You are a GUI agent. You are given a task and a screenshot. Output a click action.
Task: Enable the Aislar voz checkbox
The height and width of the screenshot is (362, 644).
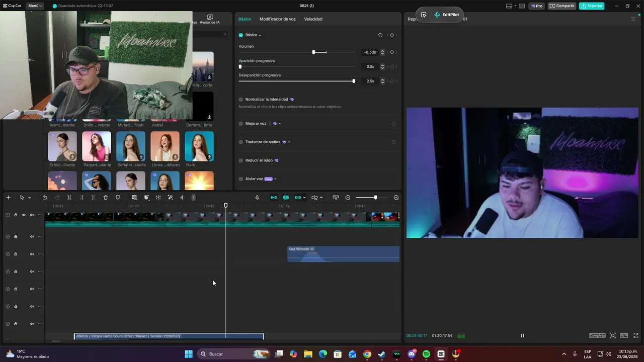coord(241,179)
